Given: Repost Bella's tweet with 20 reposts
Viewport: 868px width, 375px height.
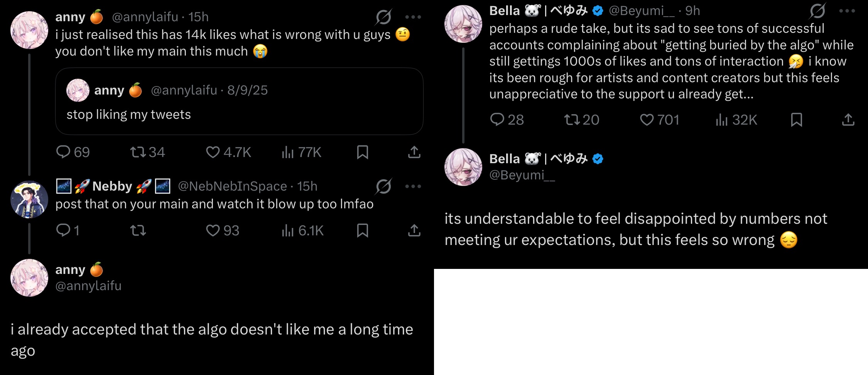Looking at the screenshot, I should 572,120.
